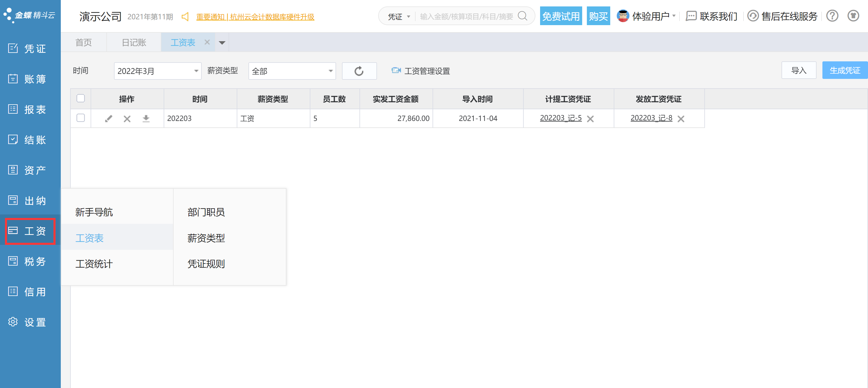
Task: Toggle the select-all header checkbox
Action: click(81, 98)
